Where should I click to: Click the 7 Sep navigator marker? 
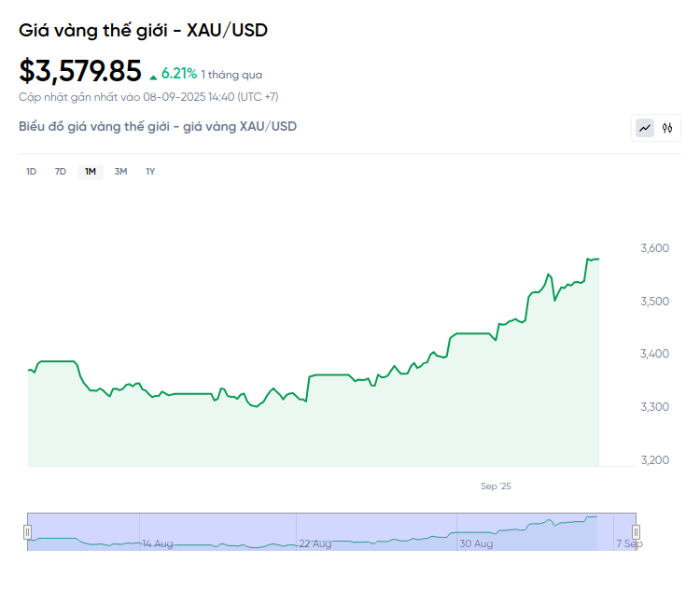click(x=627, y=543)
